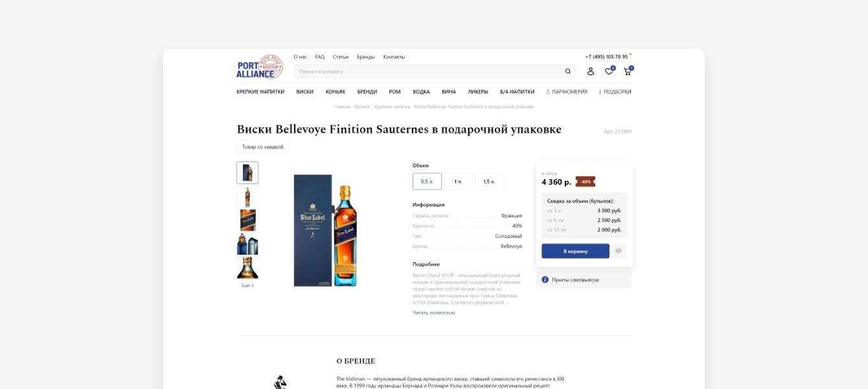The height and width of the screenshot is (389, 868).
Task: Add to favorites with gray heart button
Action: click(619, 251)
